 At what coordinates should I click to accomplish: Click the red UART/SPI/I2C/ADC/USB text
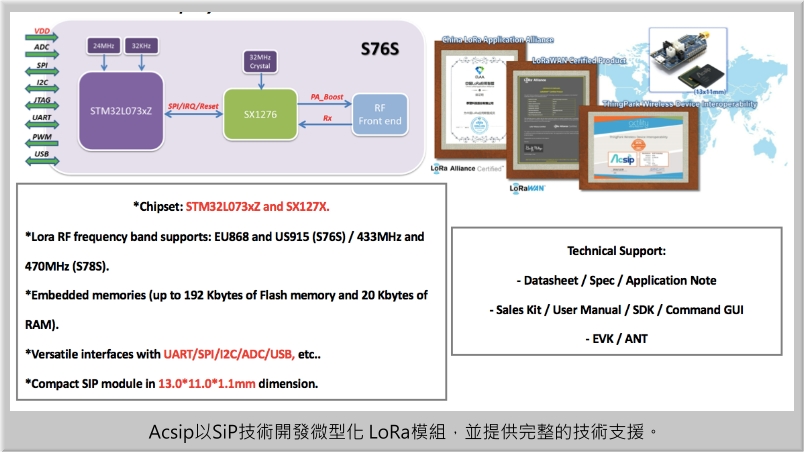coord(229,354)
